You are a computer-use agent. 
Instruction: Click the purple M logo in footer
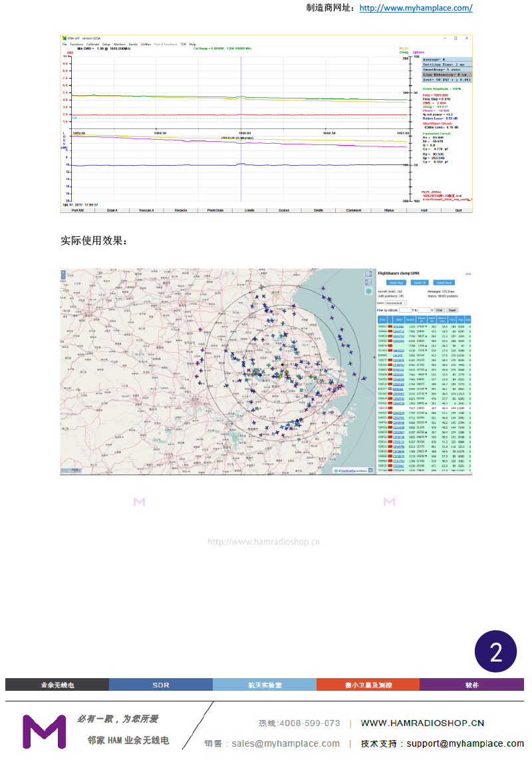pos(44,731)
